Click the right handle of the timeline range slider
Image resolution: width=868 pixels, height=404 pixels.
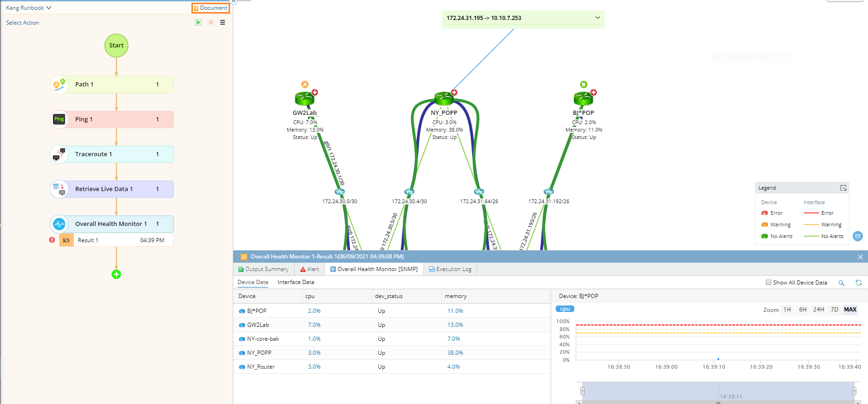(x=854, y=391)
